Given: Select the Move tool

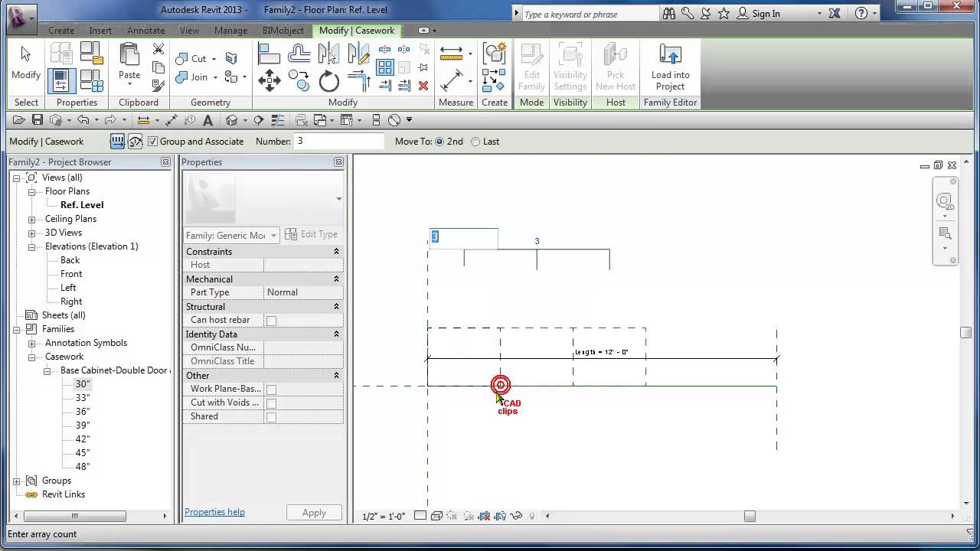Looking at the screenshot, I should click(269, 80).
